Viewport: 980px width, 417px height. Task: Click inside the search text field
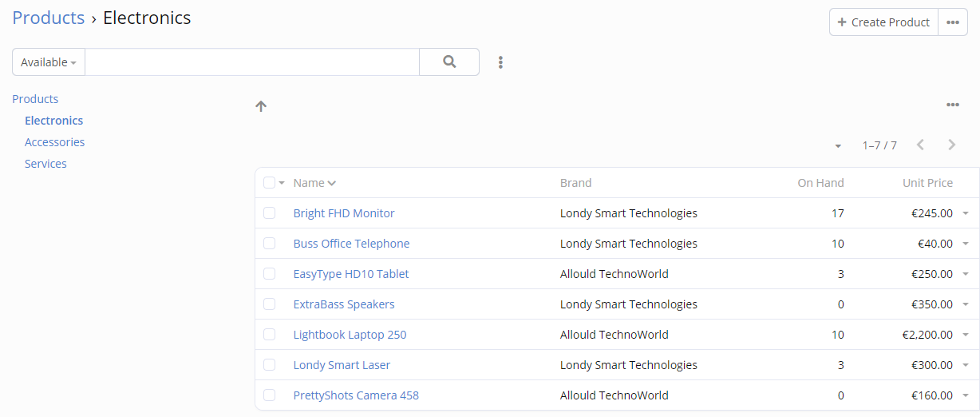252,62
